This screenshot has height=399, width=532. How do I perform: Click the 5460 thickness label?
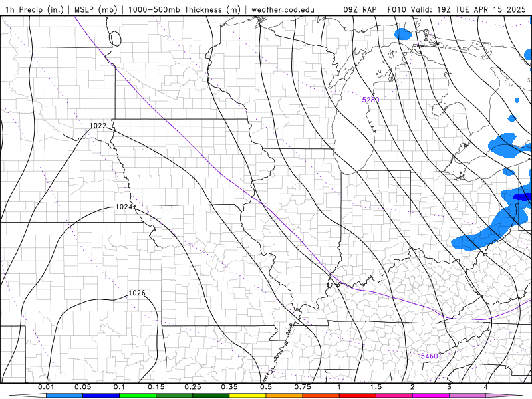(x=429, y=356)
